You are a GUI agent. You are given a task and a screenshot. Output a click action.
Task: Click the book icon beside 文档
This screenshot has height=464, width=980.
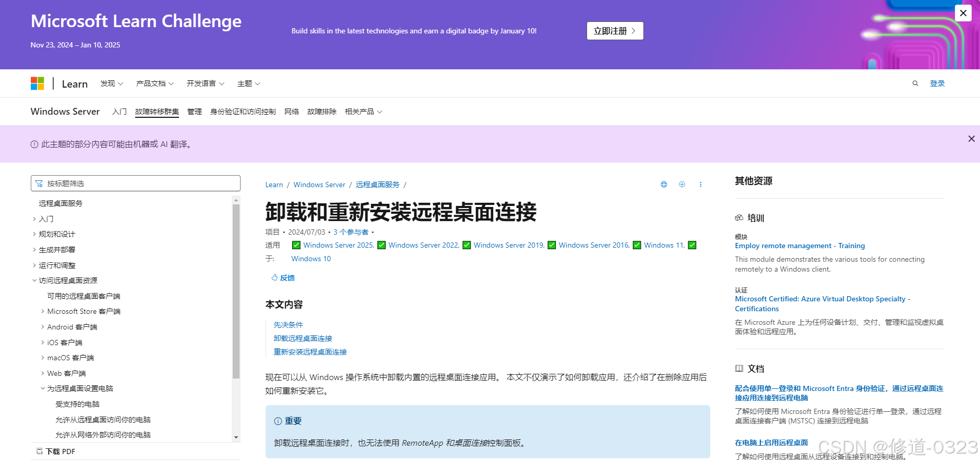click(739, 369)
